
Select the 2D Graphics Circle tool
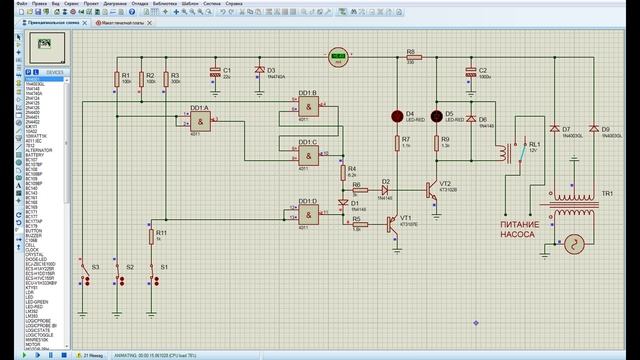pyautogui.click(x=19, y=162)
